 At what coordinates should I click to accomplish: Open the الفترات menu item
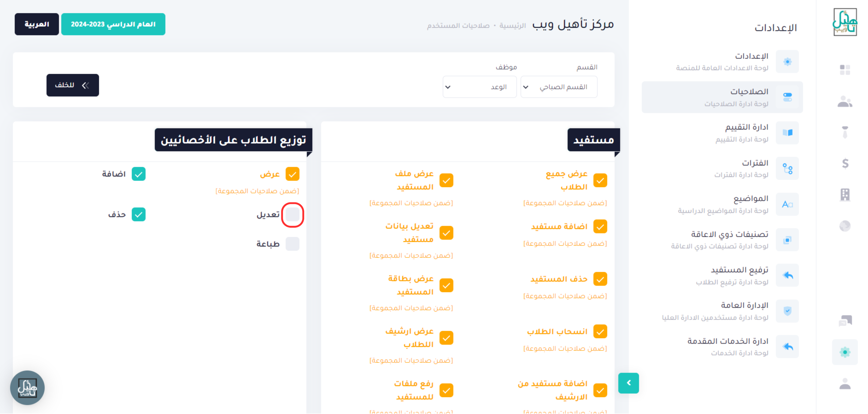pyautogui.click(x=722, y=168)
